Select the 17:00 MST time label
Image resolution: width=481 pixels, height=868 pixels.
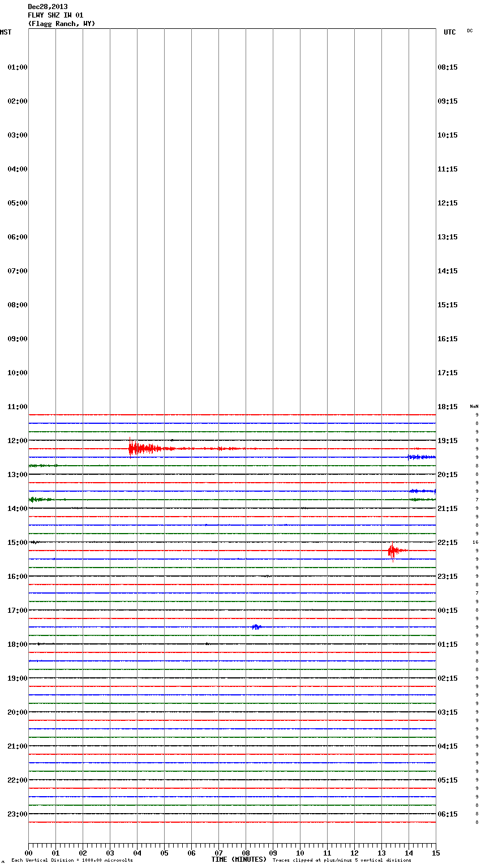pos(18,611)
